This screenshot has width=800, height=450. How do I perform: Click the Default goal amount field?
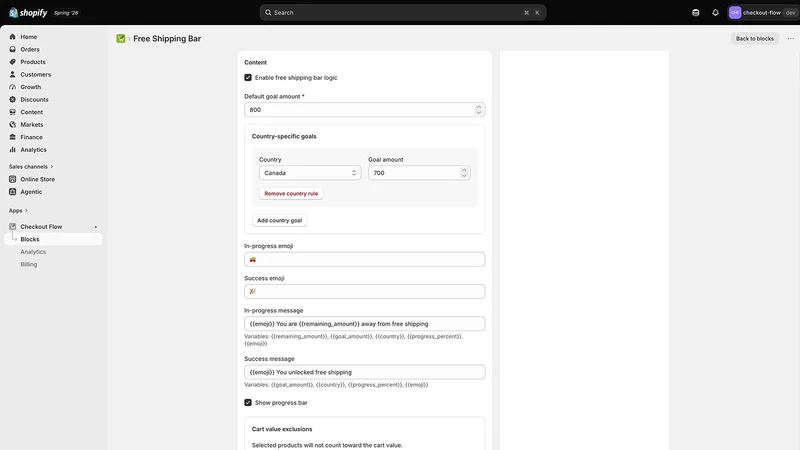(364, 110)
